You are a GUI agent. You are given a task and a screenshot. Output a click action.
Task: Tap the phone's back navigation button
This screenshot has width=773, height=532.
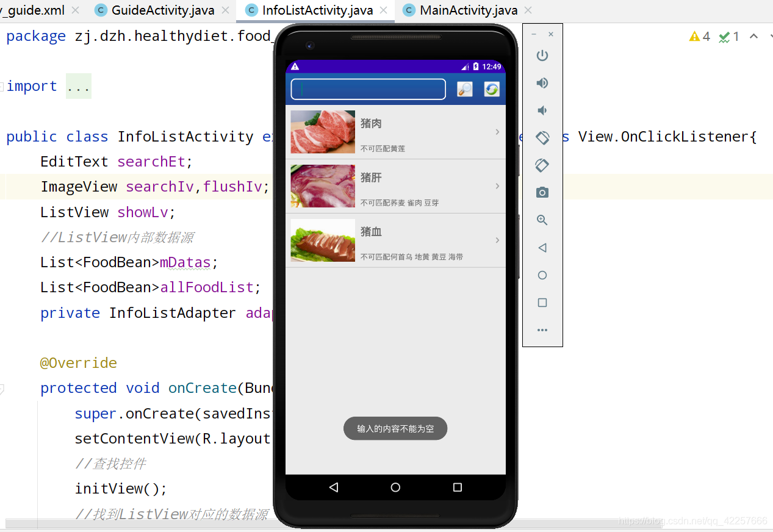tap(333, 487)
